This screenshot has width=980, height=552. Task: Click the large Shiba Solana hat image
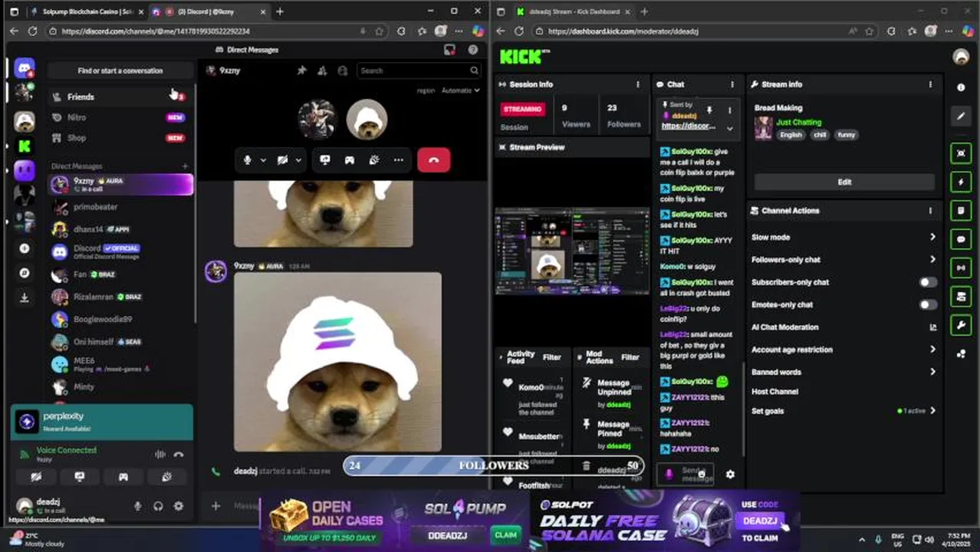coord(337,362)
